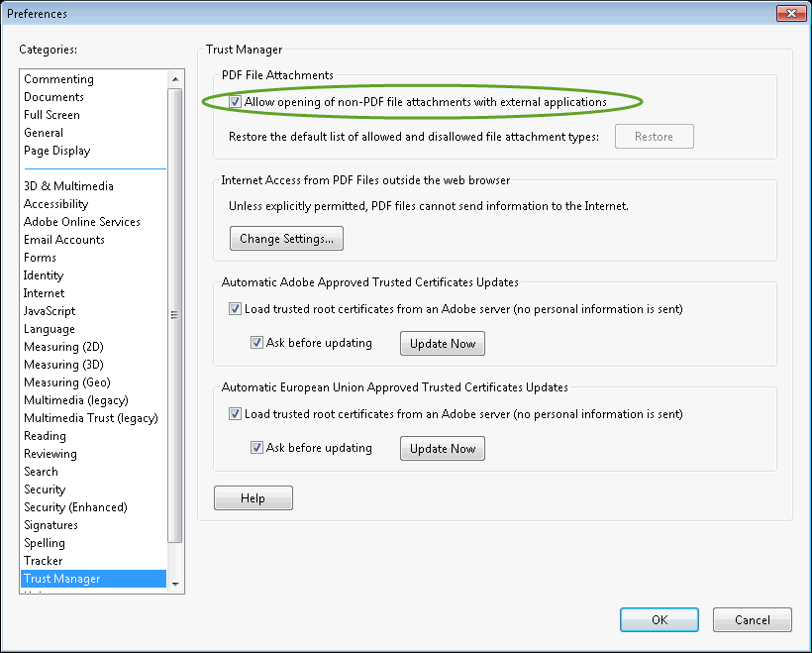Open Security (Enhanced) settings
This screenshot has height=653, width=812.
click(75, 506)
